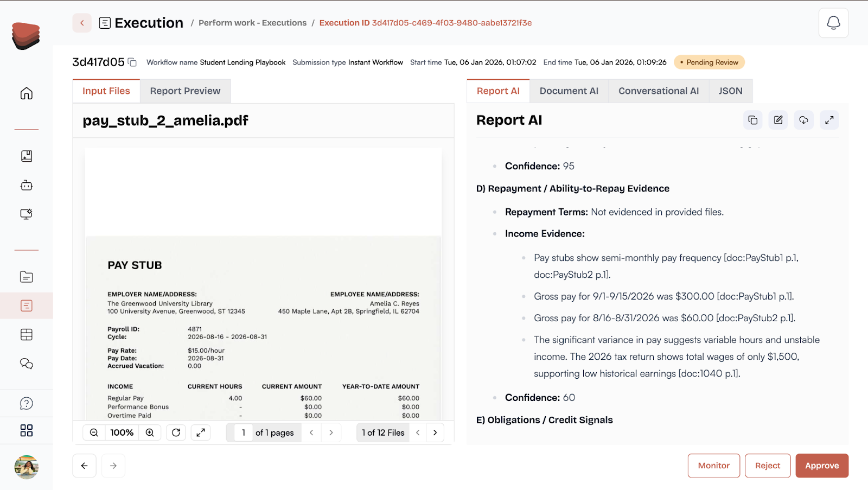Click The Greenwood University Library text

point(160,304)
